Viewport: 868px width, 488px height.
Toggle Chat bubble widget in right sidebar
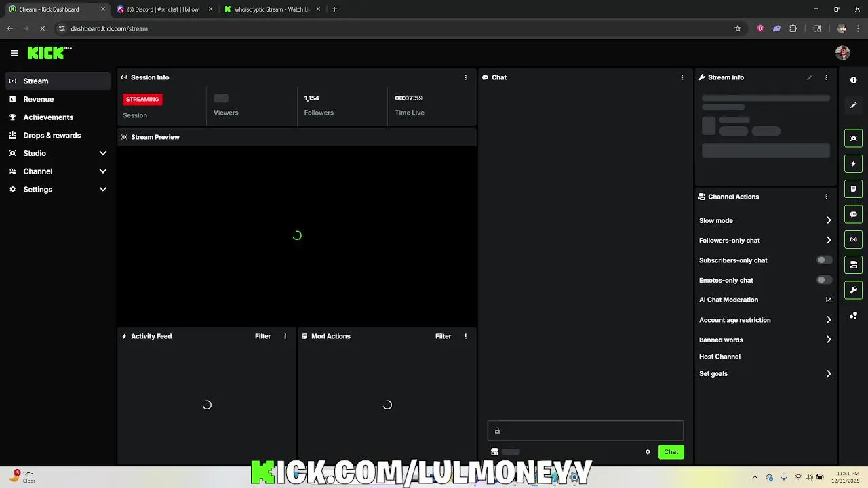point(854,214)
